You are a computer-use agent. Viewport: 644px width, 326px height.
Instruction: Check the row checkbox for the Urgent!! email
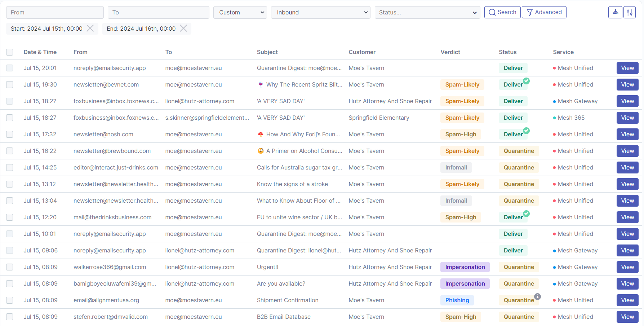(x=10, y=267)
